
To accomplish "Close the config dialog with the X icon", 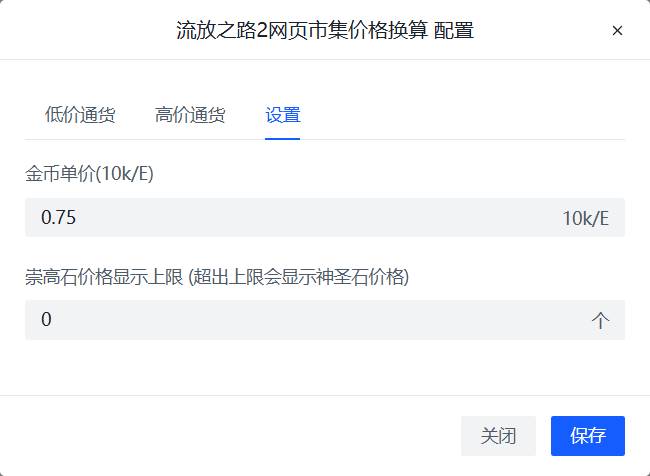I will pyautogui.click(x=617, y=31).
